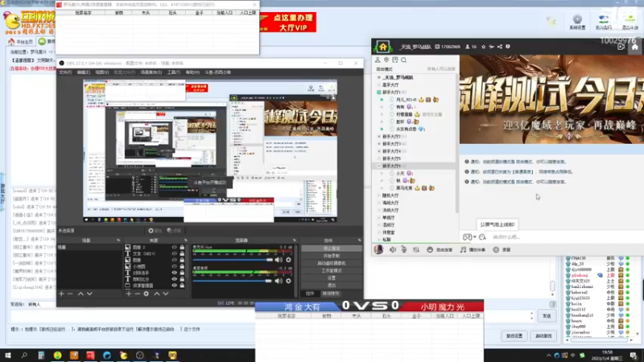Viewport: 644px width, 362px height.
Task: Open 系统设置 gear in platform window
Action: pyautogui.click(x=577, y=22)
